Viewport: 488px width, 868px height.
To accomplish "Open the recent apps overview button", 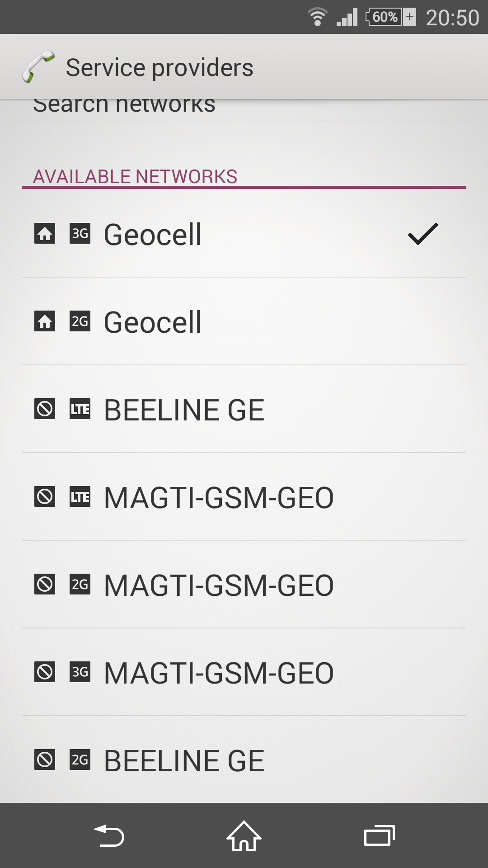I will (x=380, y=836).
